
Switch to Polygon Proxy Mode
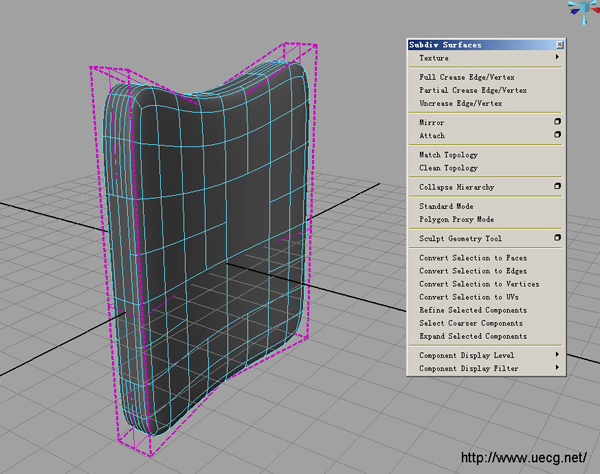(x=457, y=219)
